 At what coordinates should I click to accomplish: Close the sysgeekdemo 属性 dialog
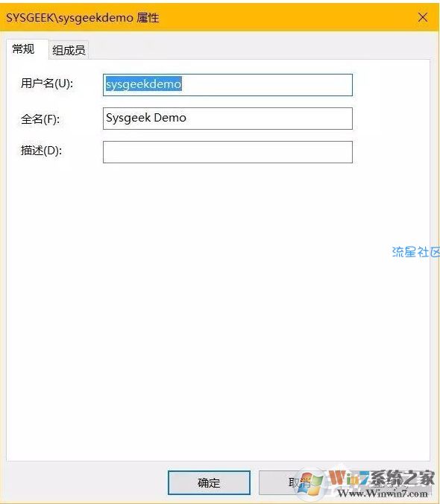[423, 17]
